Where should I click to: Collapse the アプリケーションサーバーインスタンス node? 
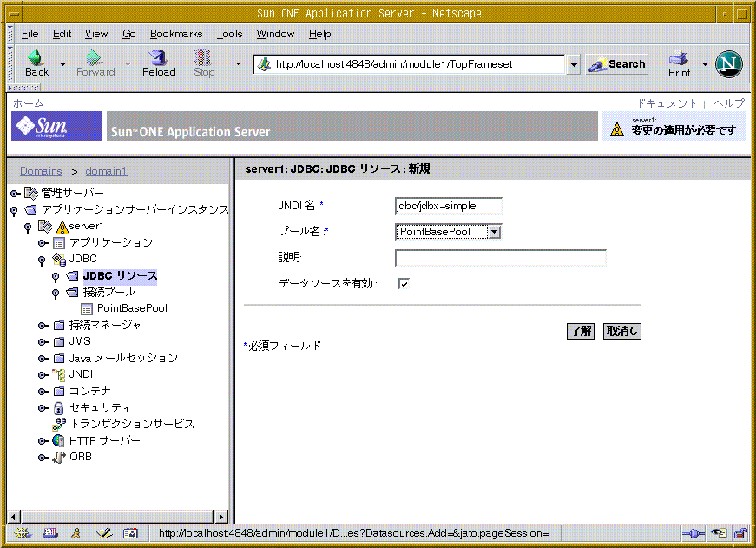click(14, 211)
